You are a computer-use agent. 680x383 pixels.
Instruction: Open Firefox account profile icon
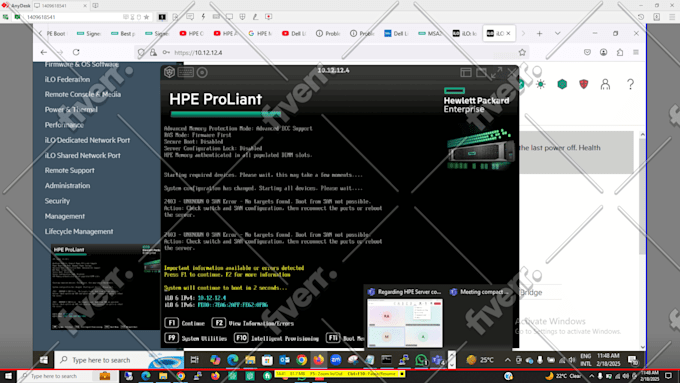coord(603,52)
